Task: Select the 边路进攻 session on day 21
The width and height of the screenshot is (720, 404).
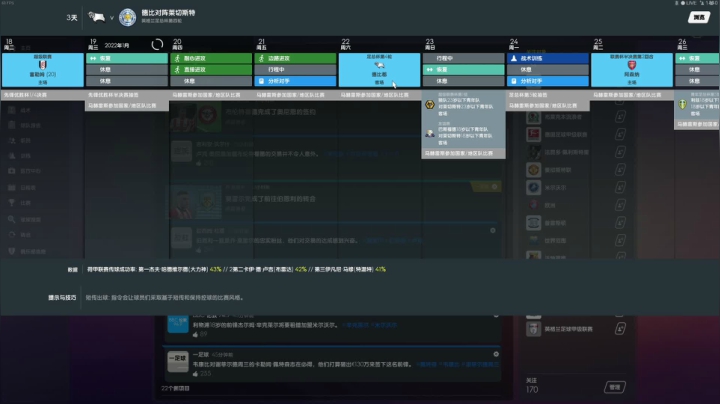Action: click(295, 58)
